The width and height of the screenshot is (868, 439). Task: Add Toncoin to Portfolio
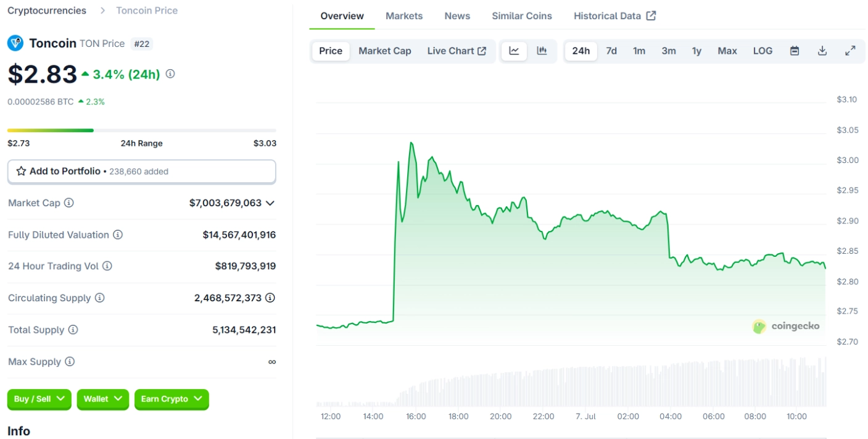(142, 172)
